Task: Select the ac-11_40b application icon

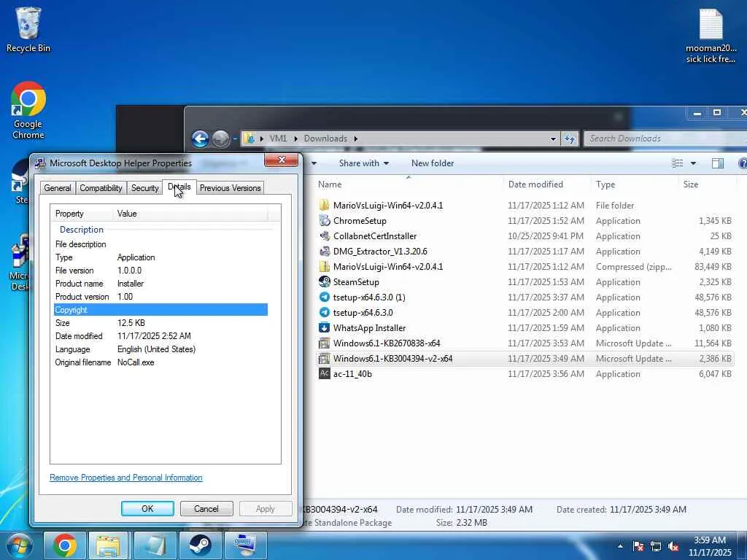Action: pyautogui.click(x=325, y=373)
